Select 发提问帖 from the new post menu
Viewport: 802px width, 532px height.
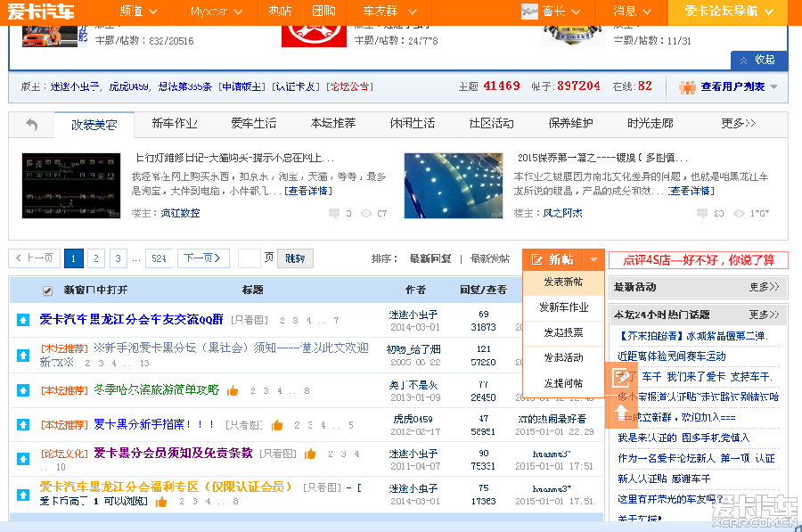pos(563,383)
